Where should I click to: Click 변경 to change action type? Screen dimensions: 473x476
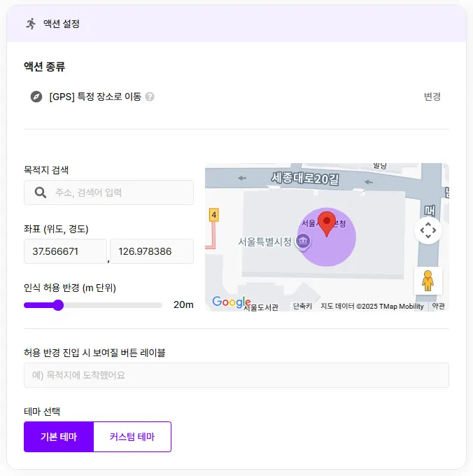pyautogui.click(x=432, y=97)
